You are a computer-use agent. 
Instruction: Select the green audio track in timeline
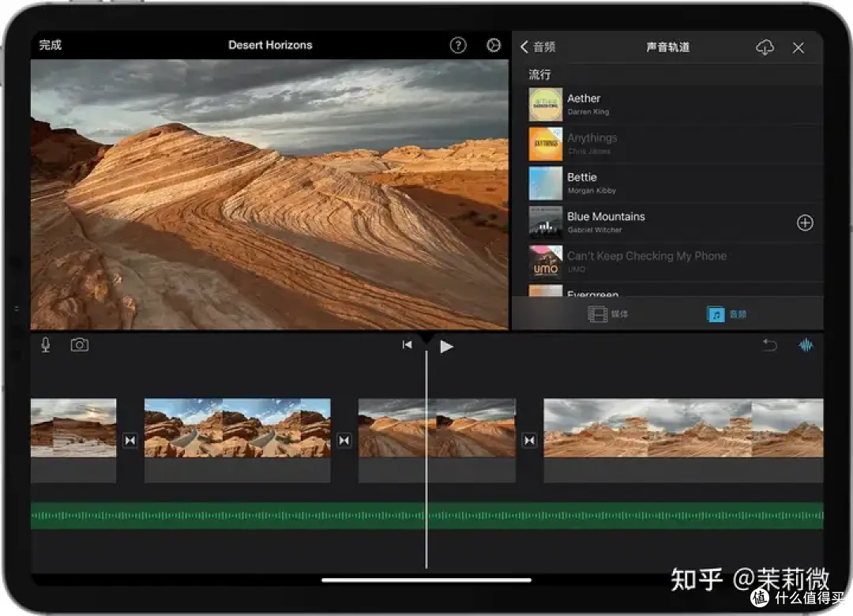click(427, 516)
